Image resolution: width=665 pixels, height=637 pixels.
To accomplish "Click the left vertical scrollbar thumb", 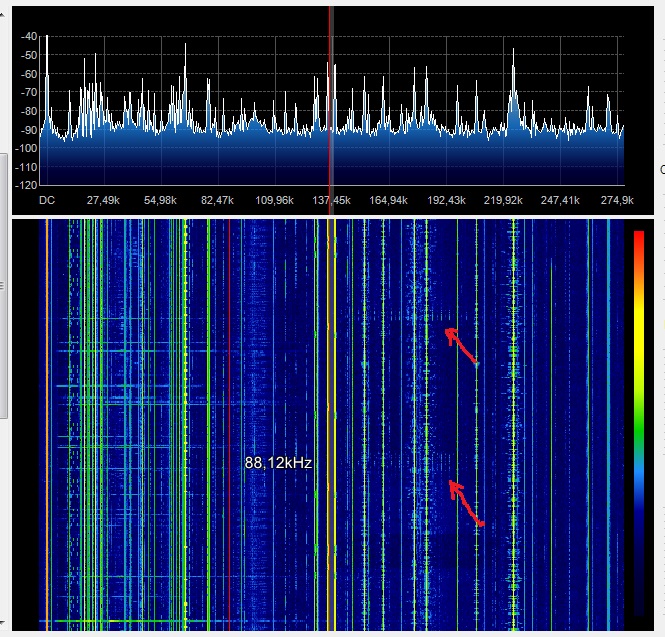I will [x=3, y=286].
